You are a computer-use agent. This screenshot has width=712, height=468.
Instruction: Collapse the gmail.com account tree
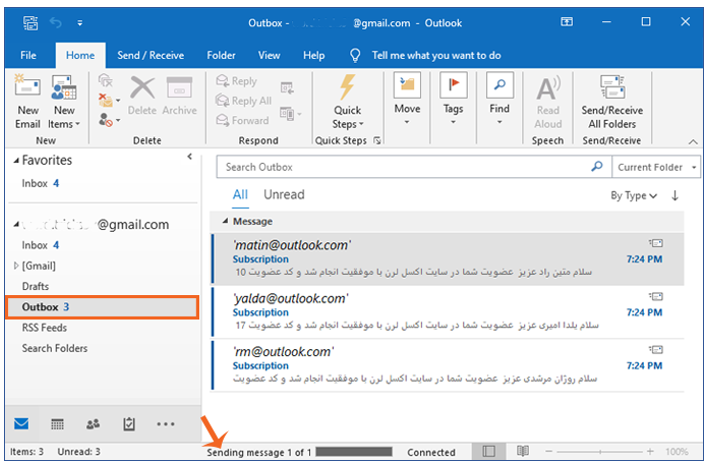pos(16,224)
